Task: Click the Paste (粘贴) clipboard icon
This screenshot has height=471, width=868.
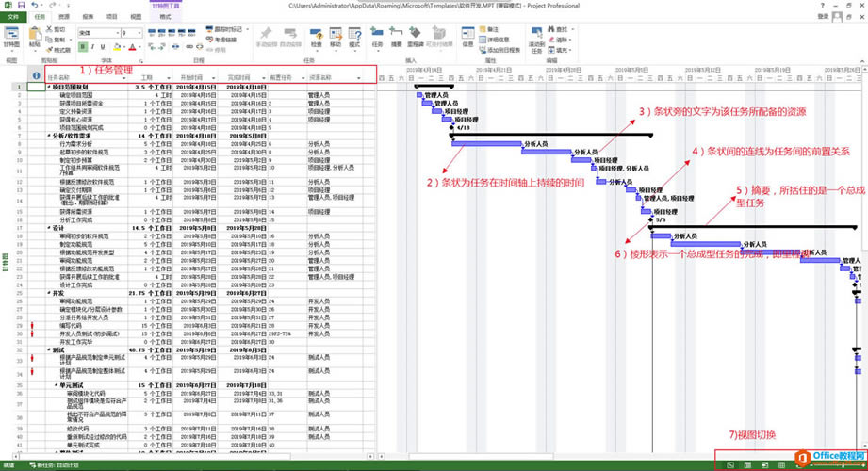Action: point(34,37)
